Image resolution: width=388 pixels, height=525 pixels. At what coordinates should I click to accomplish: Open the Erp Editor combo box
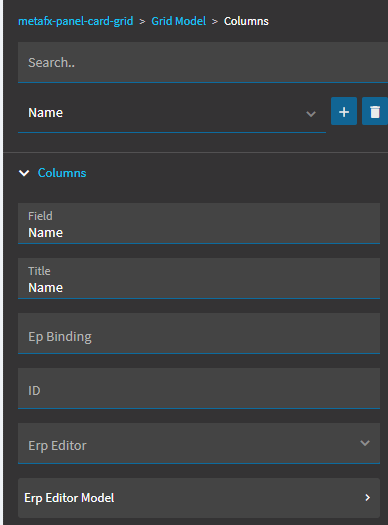(x=199, y=443)
